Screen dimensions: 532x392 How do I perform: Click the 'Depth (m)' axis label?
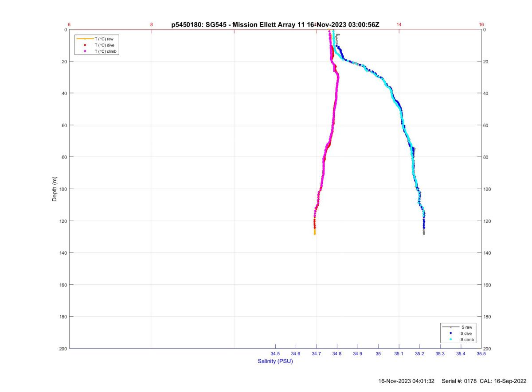tap(55, 189)
